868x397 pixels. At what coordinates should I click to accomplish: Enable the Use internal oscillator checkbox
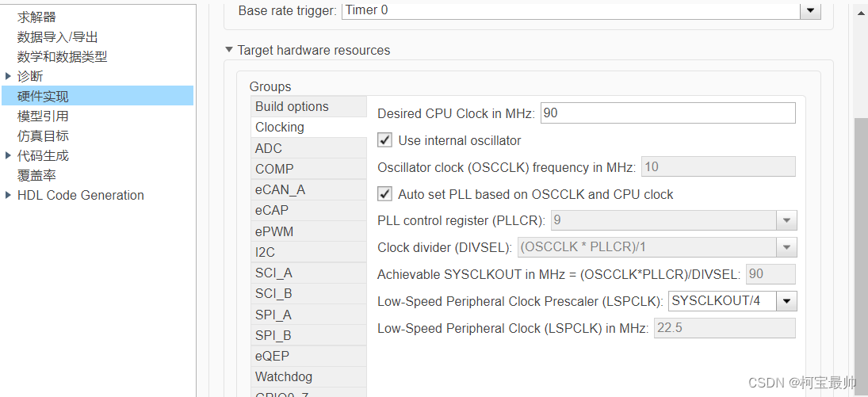pyautogui.click(x=385, y=140)
